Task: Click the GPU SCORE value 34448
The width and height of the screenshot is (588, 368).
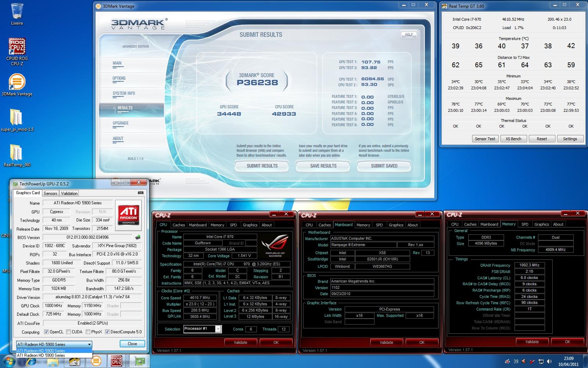Action: coord(229,114)
